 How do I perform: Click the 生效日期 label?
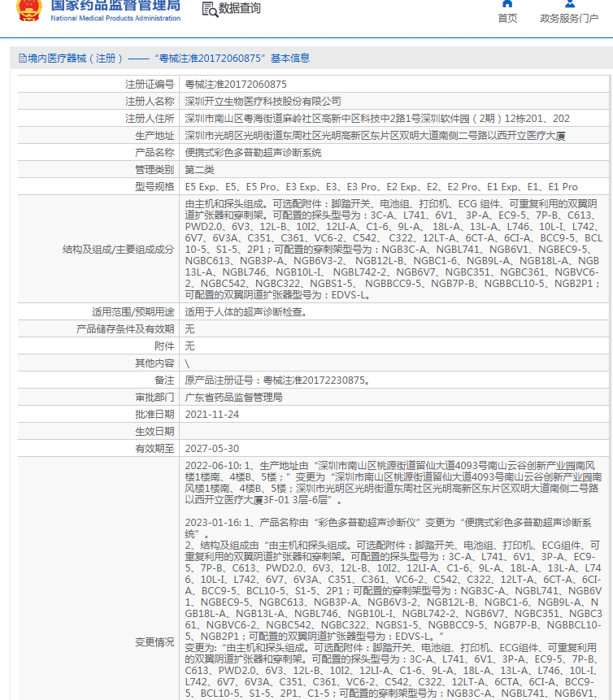(x=154, y=431)
